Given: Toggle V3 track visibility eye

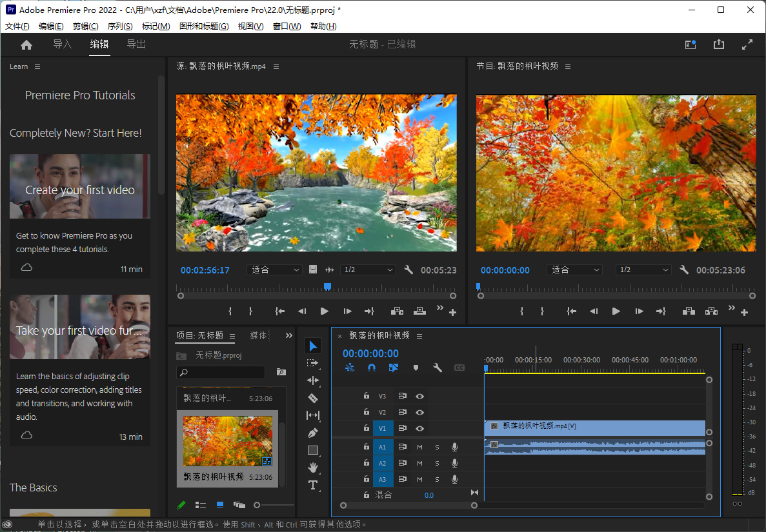Looking at the screenshot, I should [x=419, y=397].
